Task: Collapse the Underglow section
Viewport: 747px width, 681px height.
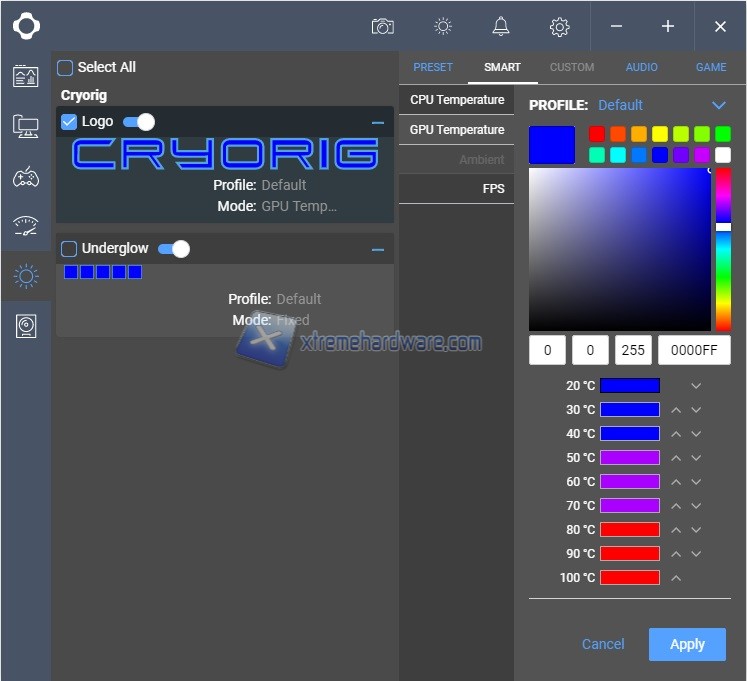Action: point(378,250)
